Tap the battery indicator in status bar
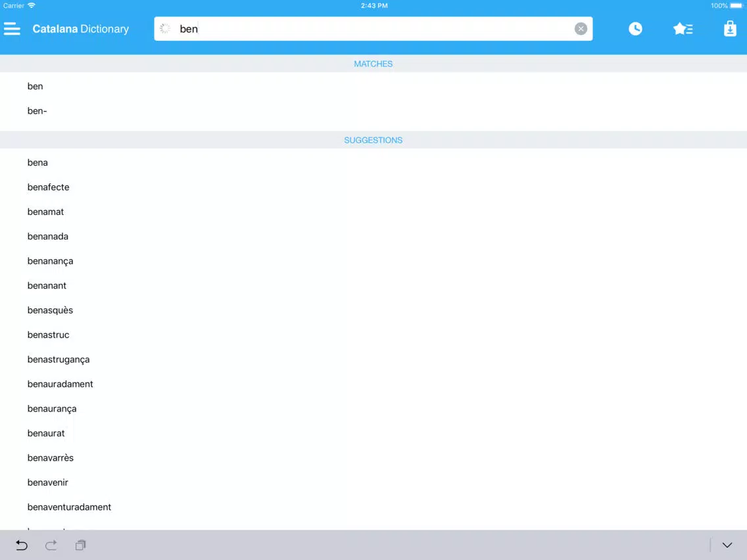Viewport: 747px width, 560px height. [736, 6]
